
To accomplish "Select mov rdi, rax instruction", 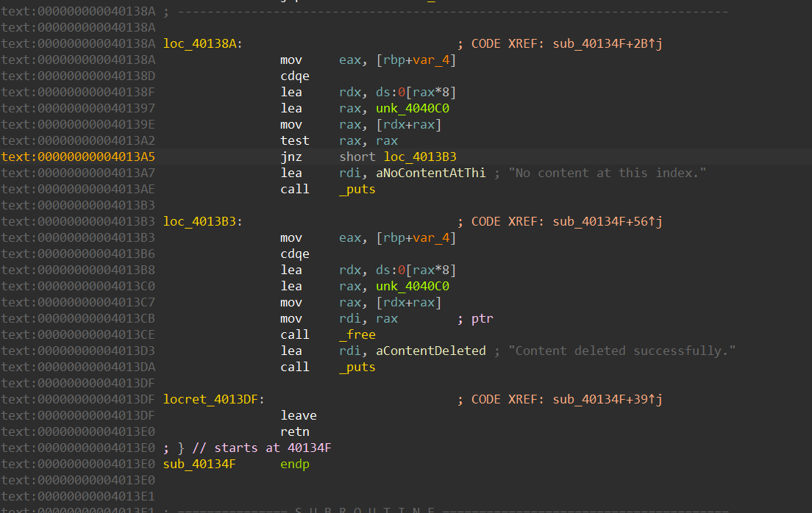I will [338, 319].
